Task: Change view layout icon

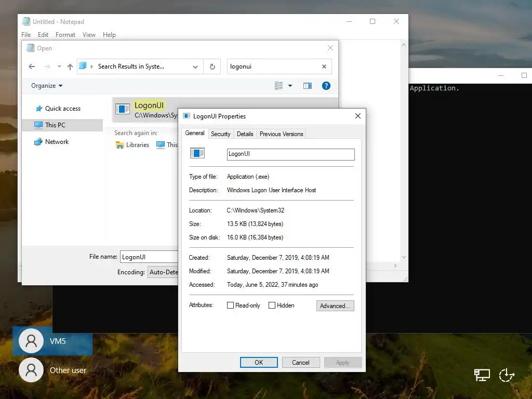Action: pos(278,86)
